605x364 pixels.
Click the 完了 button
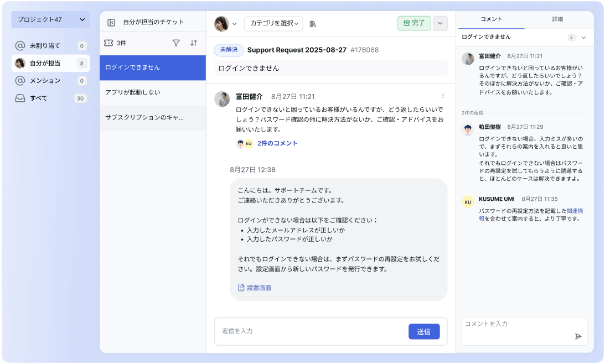(413, 24)
